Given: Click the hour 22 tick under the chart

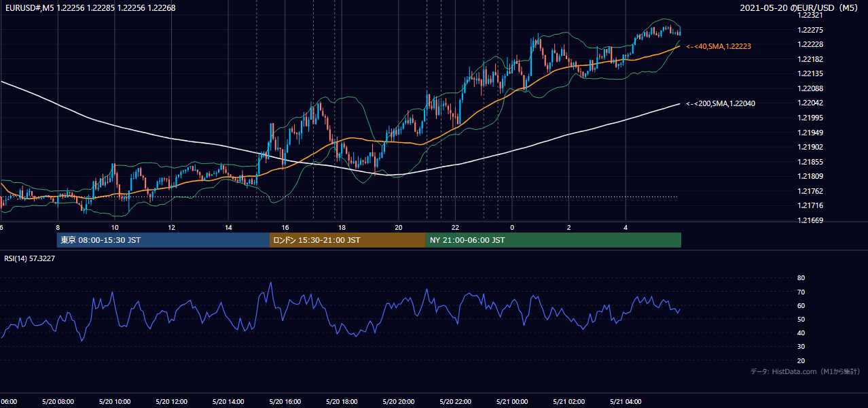Looking at the screenshot, I should 456,227.
